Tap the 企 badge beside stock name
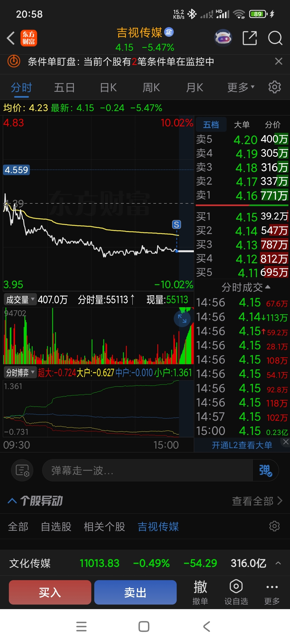290x644 pixels. tap(169, 32)
